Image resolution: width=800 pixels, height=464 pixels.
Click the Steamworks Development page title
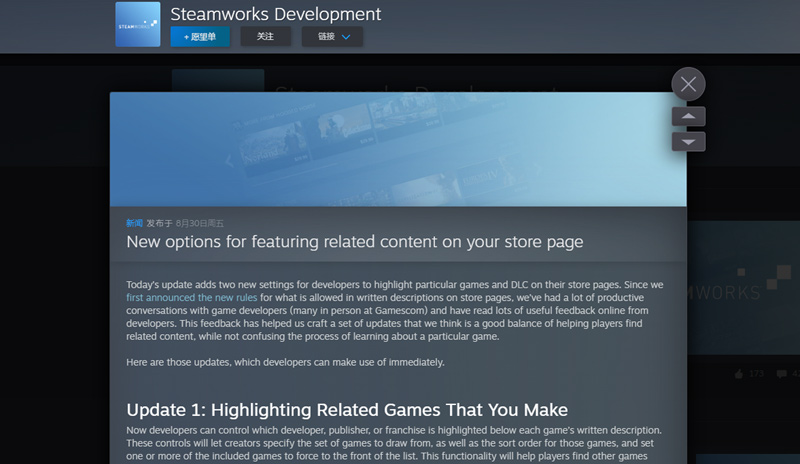pyautogui.click(x=276, y=14)
